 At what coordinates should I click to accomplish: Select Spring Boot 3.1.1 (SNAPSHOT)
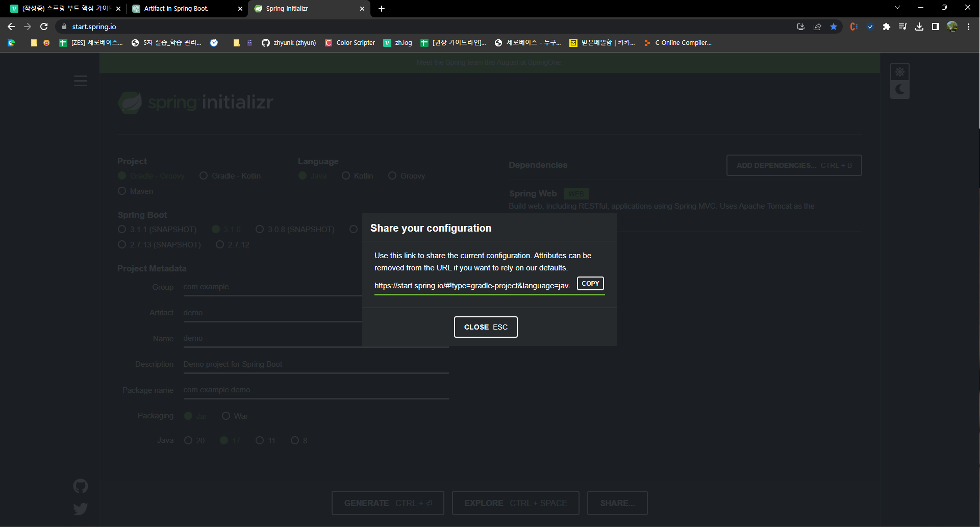coord(157,230)
